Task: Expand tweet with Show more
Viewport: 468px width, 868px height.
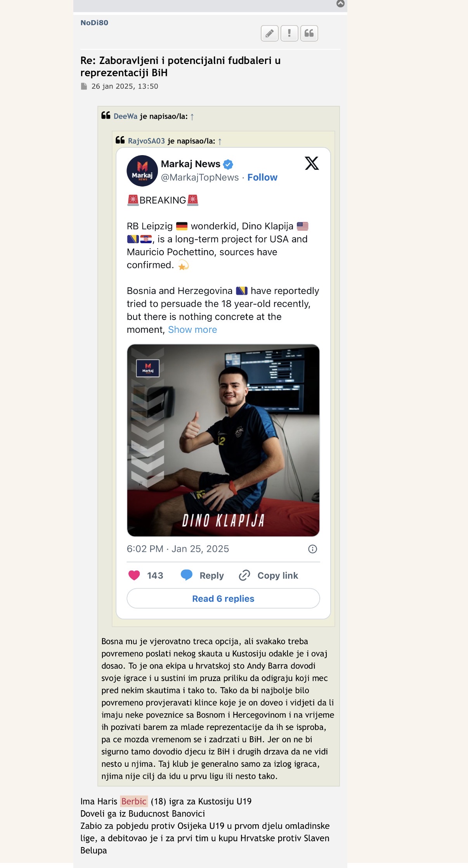Action: tap(192, 330)
